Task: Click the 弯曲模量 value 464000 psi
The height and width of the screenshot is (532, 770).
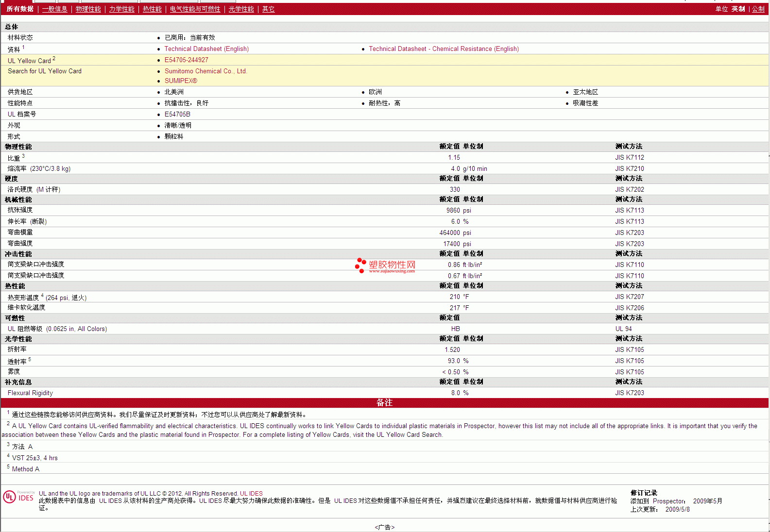Action: [455, 233]
